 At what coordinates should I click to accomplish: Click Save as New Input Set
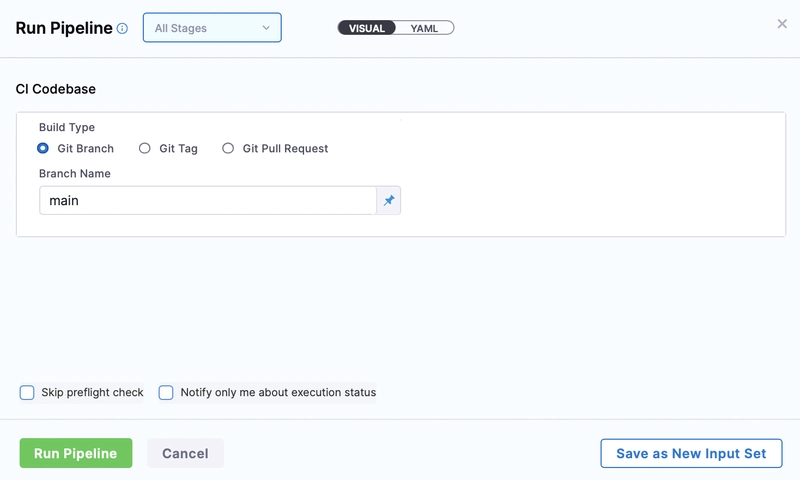691,453
